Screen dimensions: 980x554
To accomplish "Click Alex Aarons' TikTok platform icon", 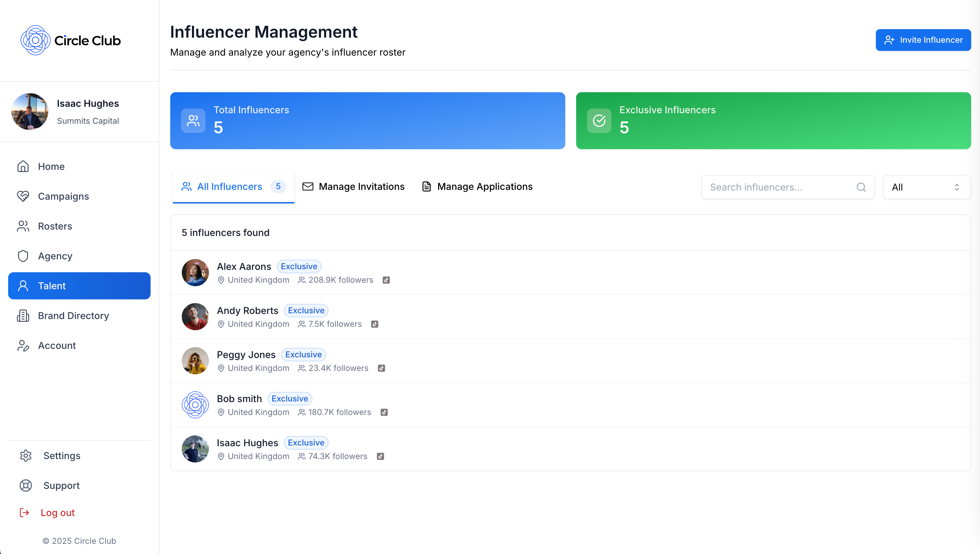I will tap(386, 280).
